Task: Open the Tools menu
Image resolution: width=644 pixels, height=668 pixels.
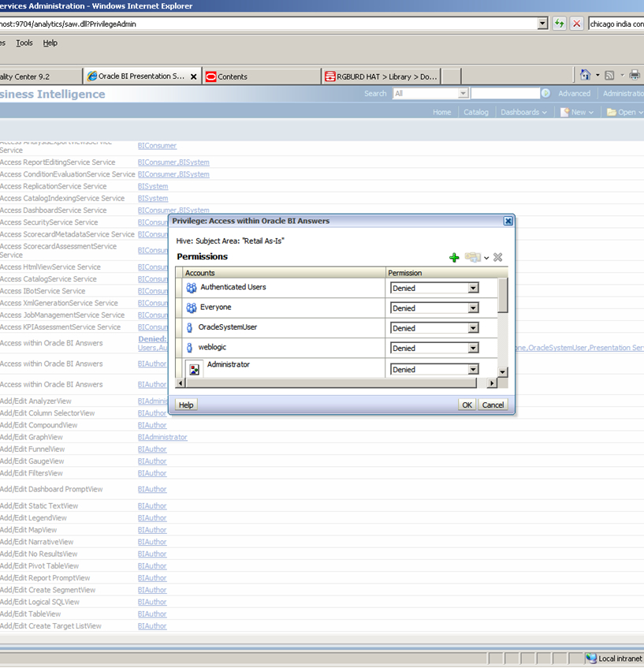Action: click(24, 43)
